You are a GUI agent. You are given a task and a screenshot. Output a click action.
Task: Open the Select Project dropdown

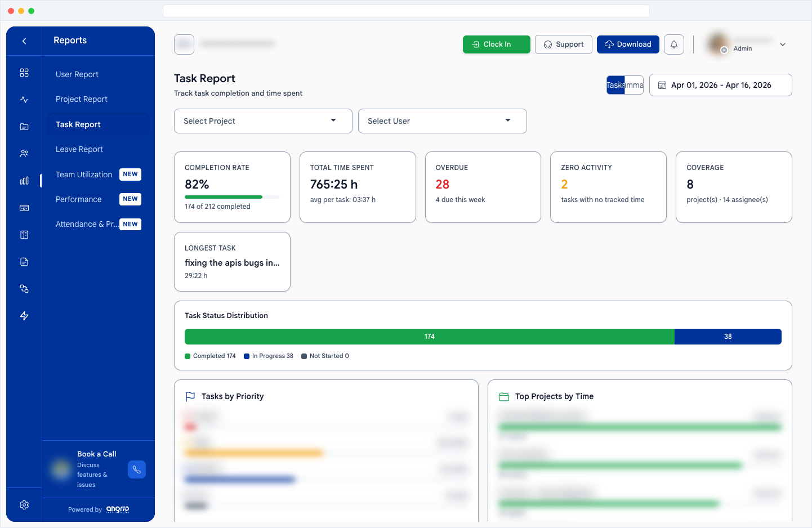click(262, 120)
